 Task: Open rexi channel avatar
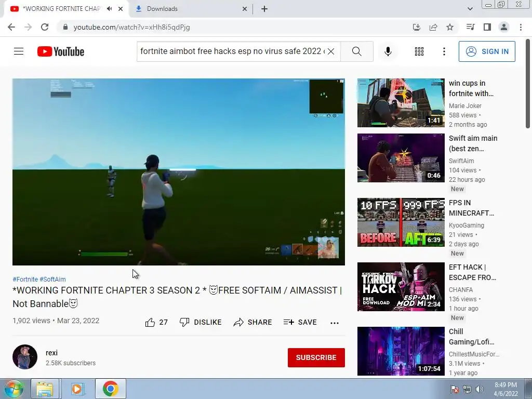pyautogui.click(x=25, y=357)
